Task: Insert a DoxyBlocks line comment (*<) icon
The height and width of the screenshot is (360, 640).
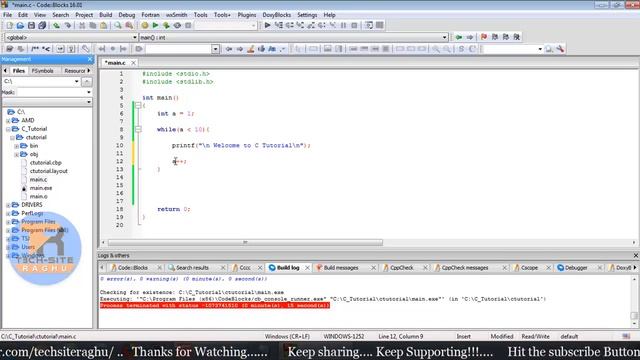Action: 46,49
